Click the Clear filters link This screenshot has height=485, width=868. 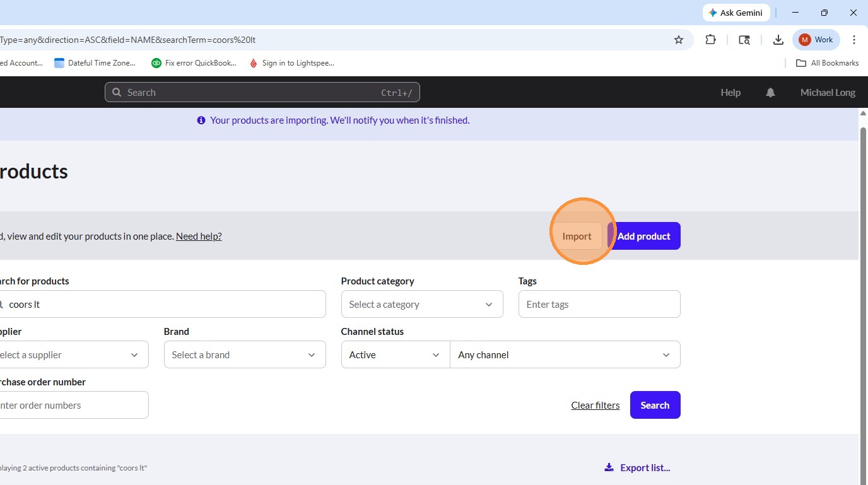click(595, 406)
